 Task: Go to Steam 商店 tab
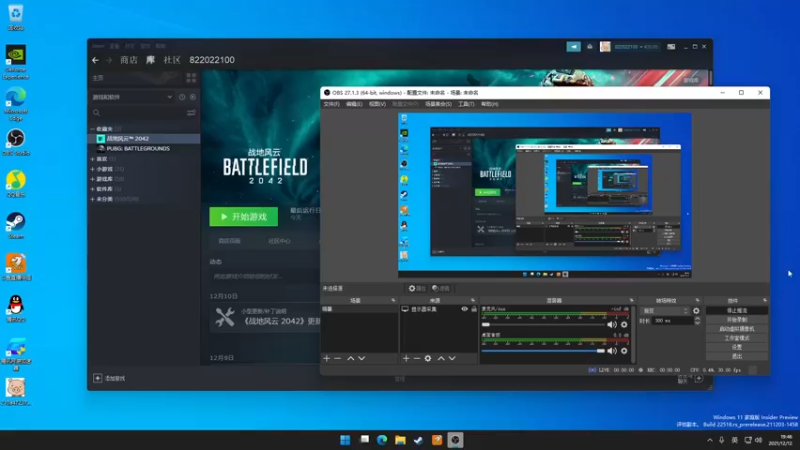click(x=129, y=60)
